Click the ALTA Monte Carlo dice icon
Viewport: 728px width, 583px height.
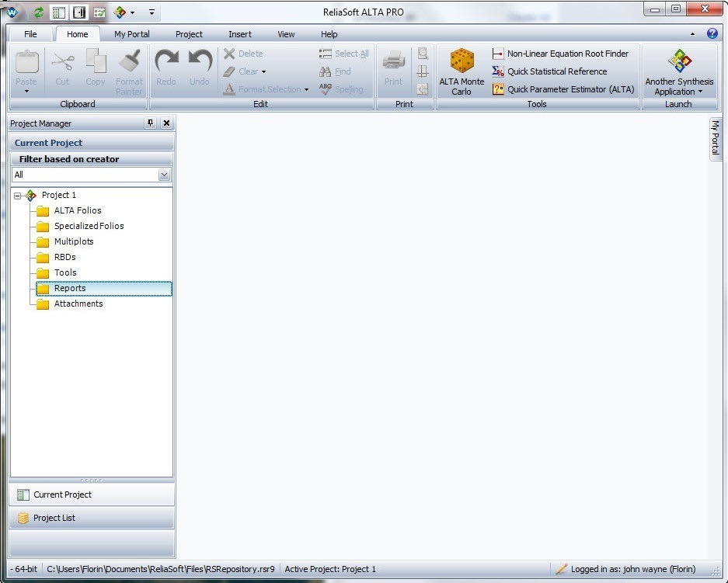[462, 61]
